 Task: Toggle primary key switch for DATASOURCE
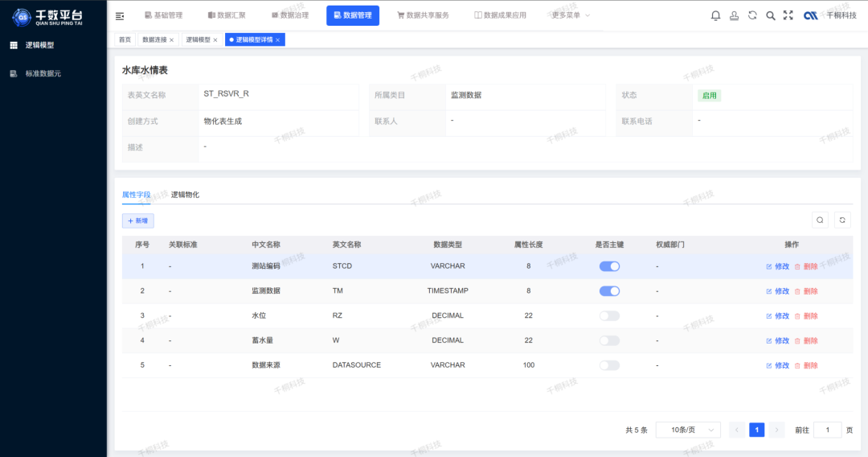coord(609,365)
